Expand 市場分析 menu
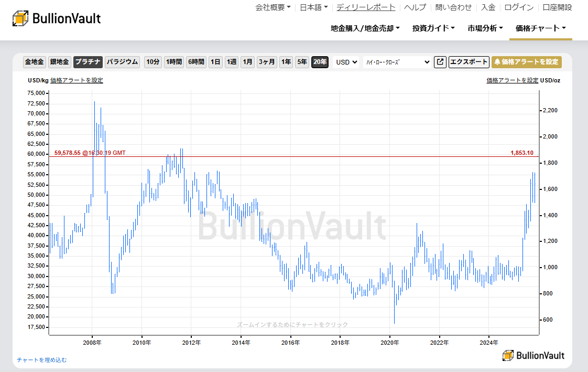Image resolution: width=588 pixels, height=372 pixels. click(485, 28)
